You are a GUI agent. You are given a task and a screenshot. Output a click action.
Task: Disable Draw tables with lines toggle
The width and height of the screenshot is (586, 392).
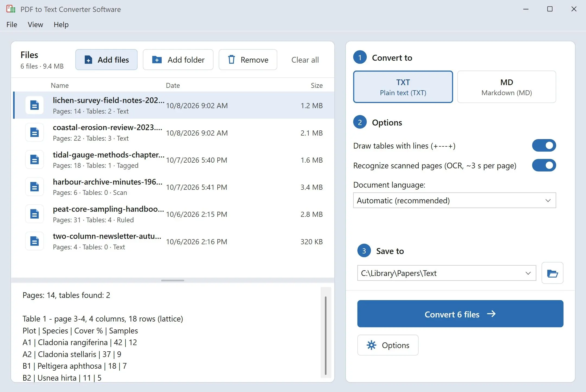point(544,146)
